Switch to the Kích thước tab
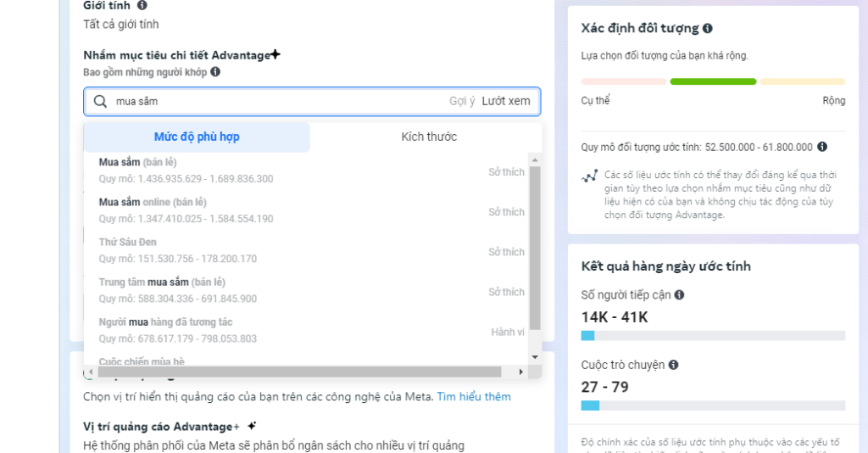This screenshot has height=453, width=868. pyautogui.click(x=429, y=137)
